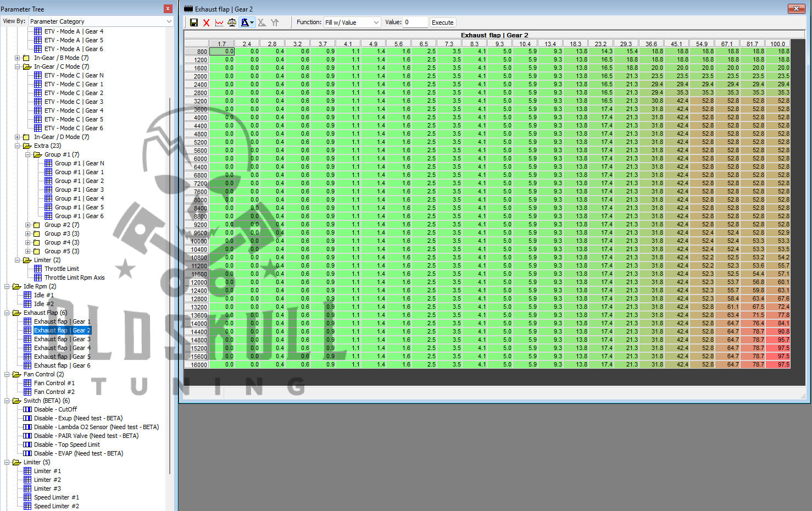This screenshot has height=511, width=812.
Task: Open Exhaust flap | Gear 3 table
Action: pos(62,339)
